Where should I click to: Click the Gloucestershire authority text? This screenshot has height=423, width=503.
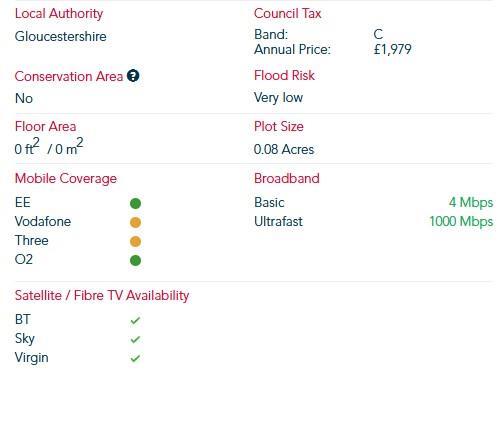(x=61, y=36)
